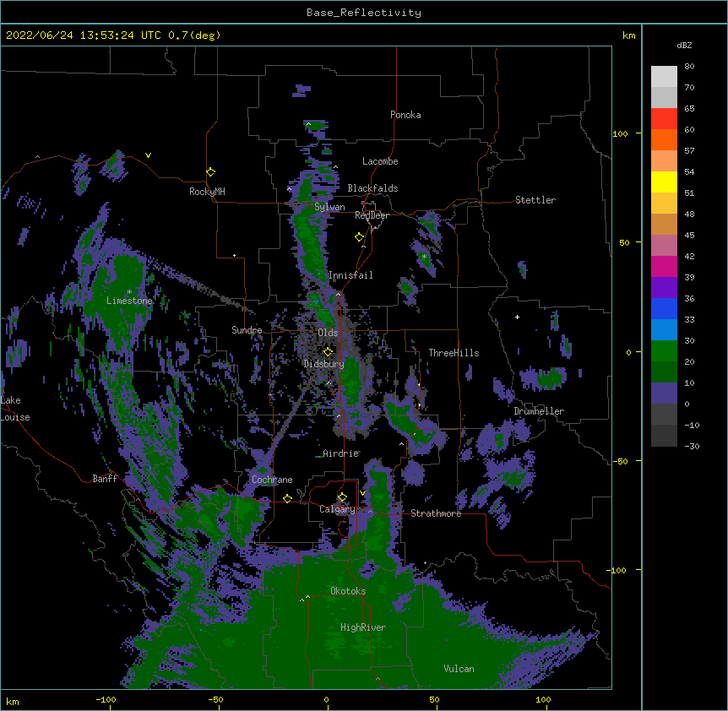Select the dark orange 57–60 dBZ legend swatch
This screenshot has width=728, height=711.
pos(664,139)
